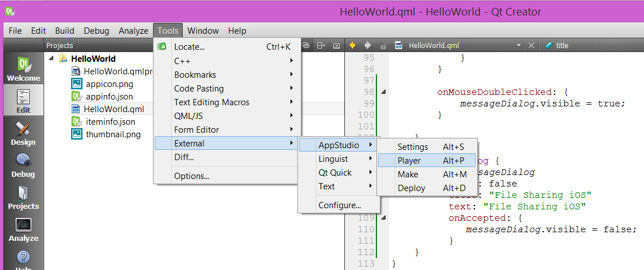Click the link/synchronize with editor icon
This screenshot has height=270, width=644.
pyautogui.click(x=306, y=46)
